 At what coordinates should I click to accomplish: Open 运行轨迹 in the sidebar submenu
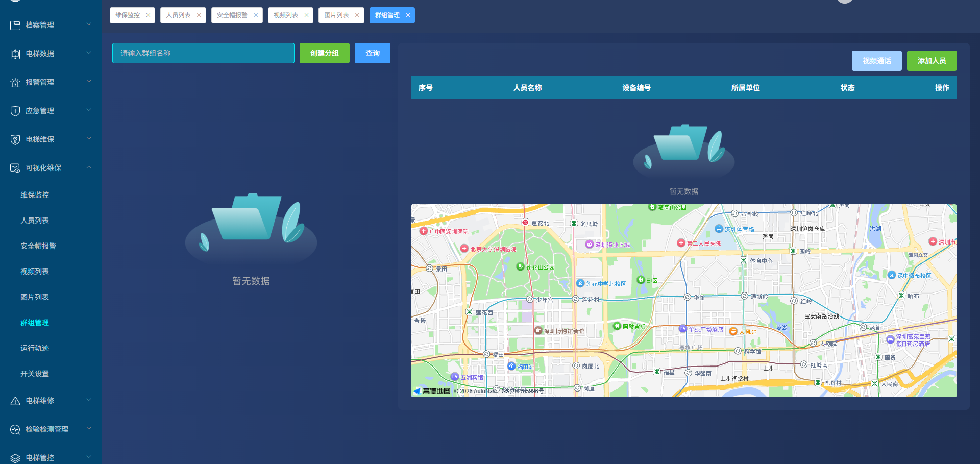35,348
